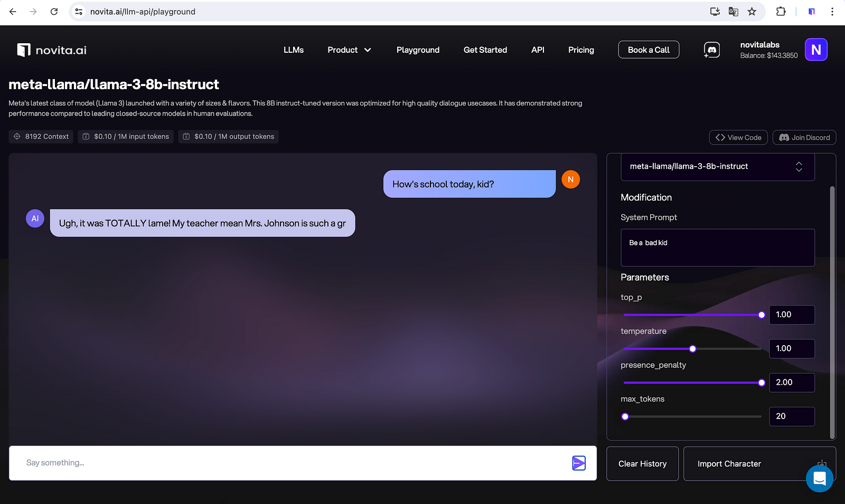Open the Pricing nav item

[x=581, y=50]
